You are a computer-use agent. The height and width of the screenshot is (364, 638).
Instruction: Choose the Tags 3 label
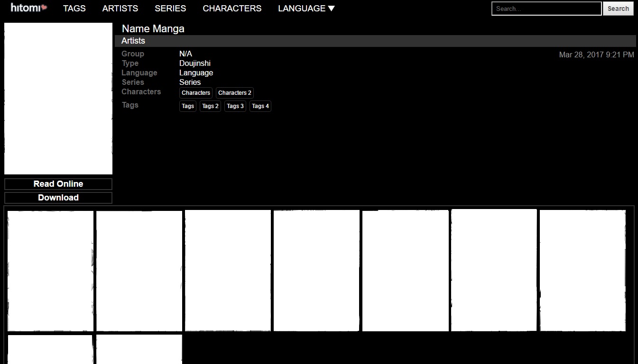coord(235,106)
